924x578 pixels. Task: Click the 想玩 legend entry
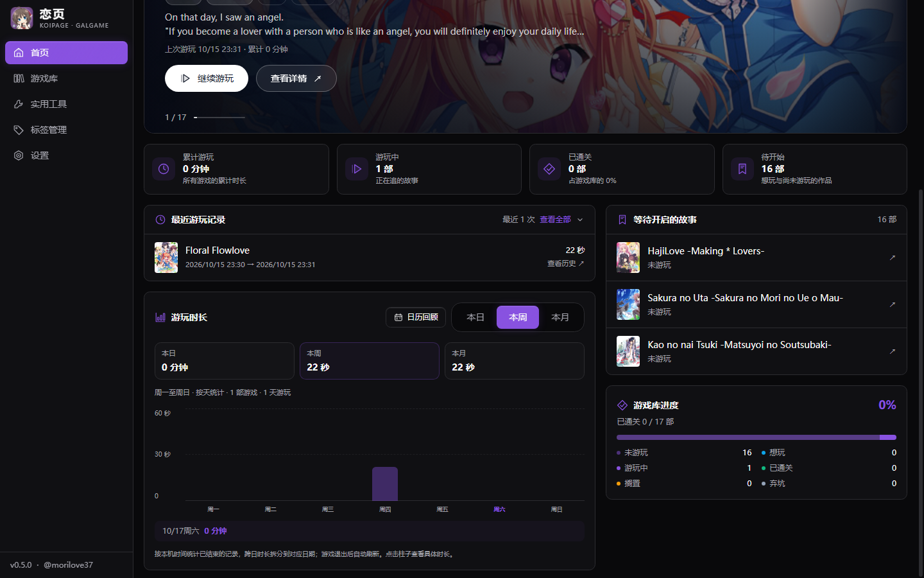point(829,453)
